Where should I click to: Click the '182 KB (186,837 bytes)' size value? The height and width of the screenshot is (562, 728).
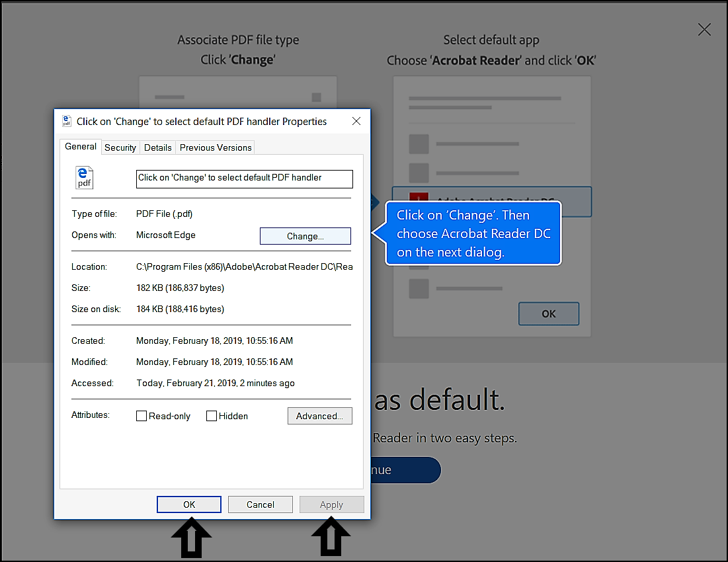(180, 288)
